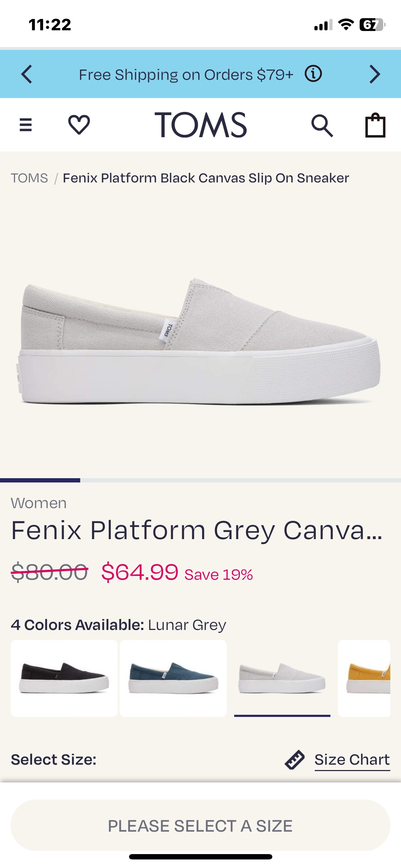Screen dimensions: 401x868
Task: Open the Size Chart link
Action: tap(352, 760)
